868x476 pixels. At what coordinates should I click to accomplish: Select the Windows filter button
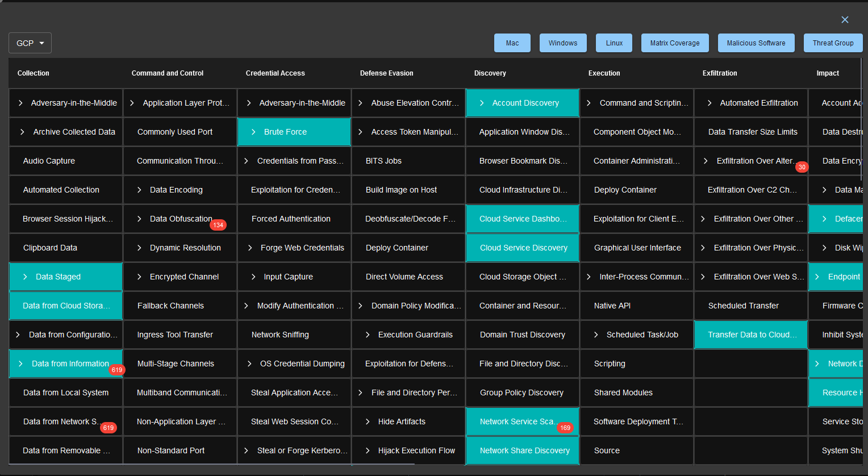pyautogui.click(x=562, y=43)
